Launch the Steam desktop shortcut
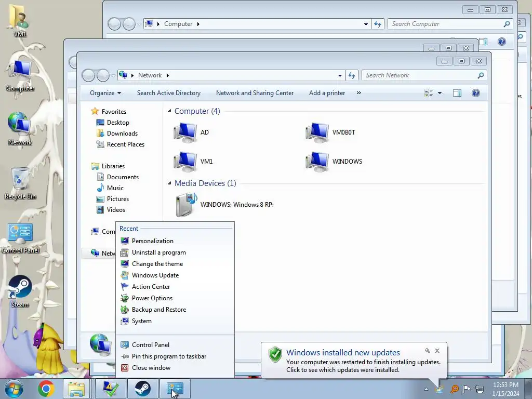 20,291
